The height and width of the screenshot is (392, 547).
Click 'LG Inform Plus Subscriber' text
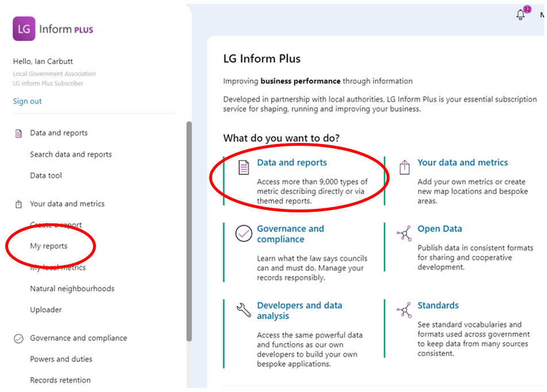pyautogui.click(x=48, y=83)
